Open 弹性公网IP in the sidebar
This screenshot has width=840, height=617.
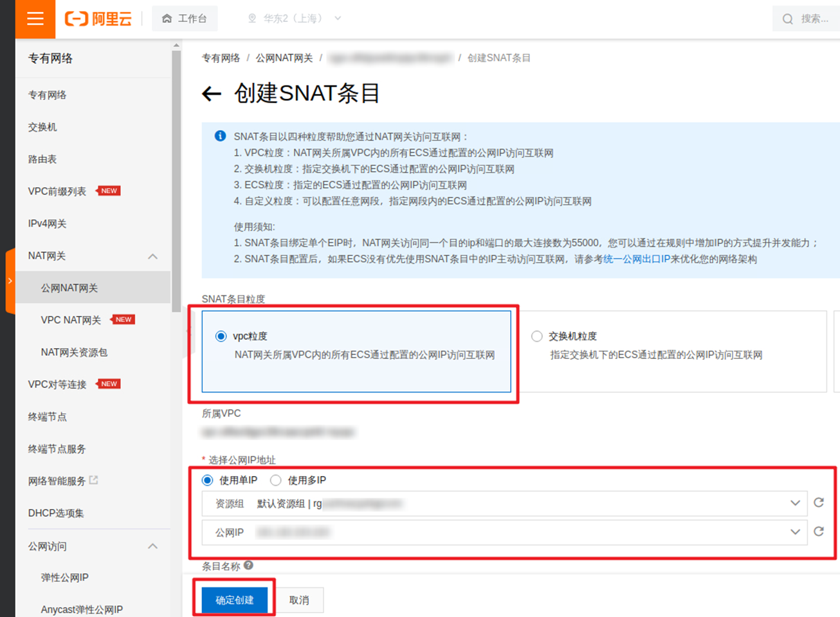pyautogui.click(x=65, y=577)
